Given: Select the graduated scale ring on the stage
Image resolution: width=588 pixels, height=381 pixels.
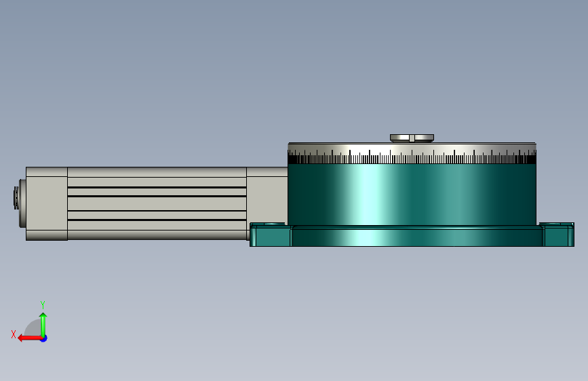Looking at the screenshot, I should point(412,153).
